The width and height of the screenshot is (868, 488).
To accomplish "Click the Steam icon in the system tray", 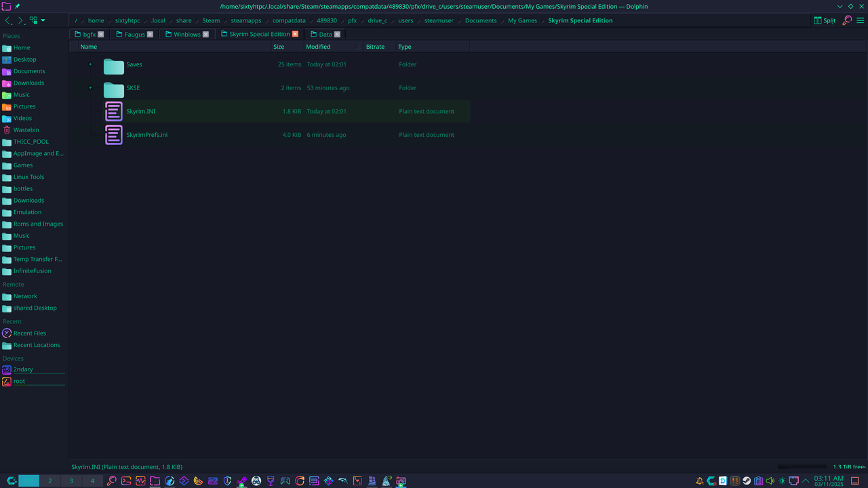I will click(747, 481).
